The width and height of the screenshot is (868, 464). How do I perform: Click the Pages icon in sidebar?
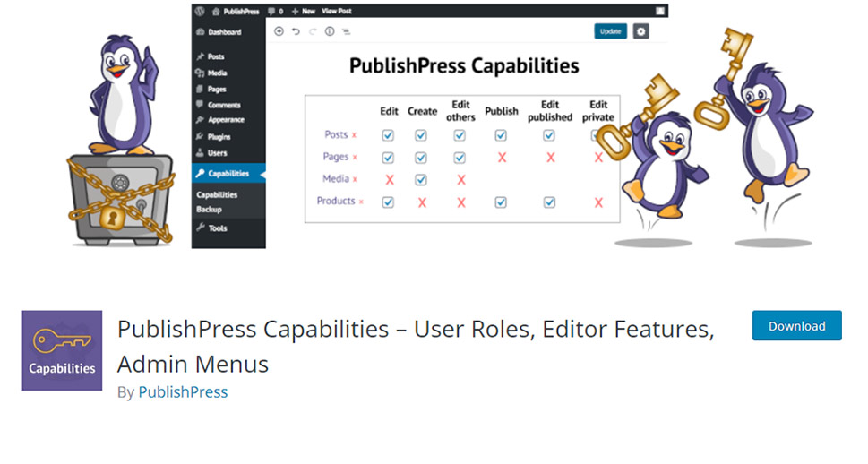200,89
